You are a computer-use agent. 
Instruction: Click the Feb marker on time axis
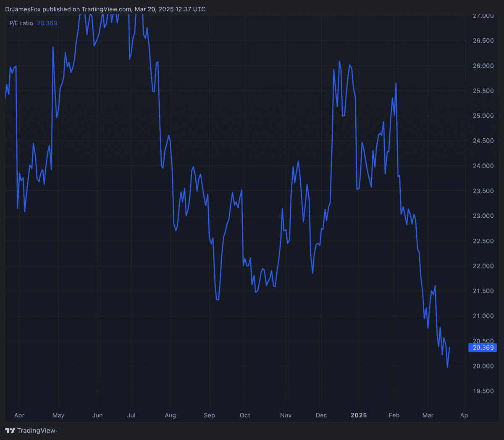[x=394, y=415]
